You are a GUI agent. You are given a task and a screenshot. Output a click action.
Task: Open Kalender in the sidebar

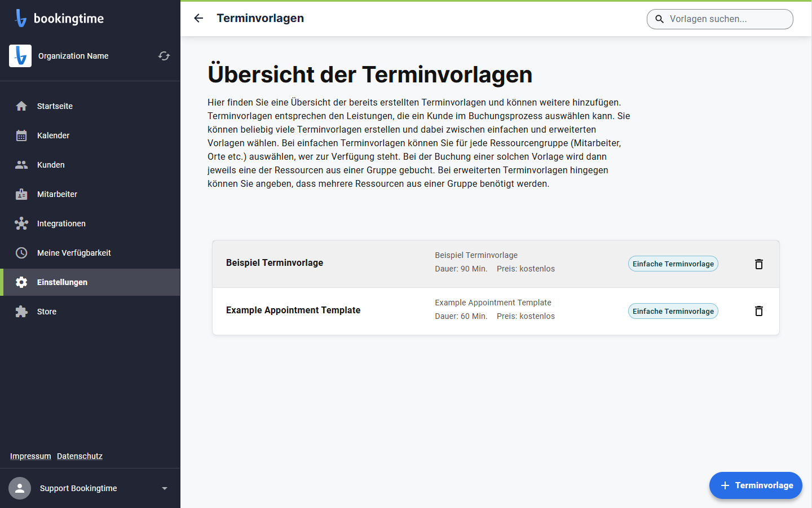tap(90, 135)
